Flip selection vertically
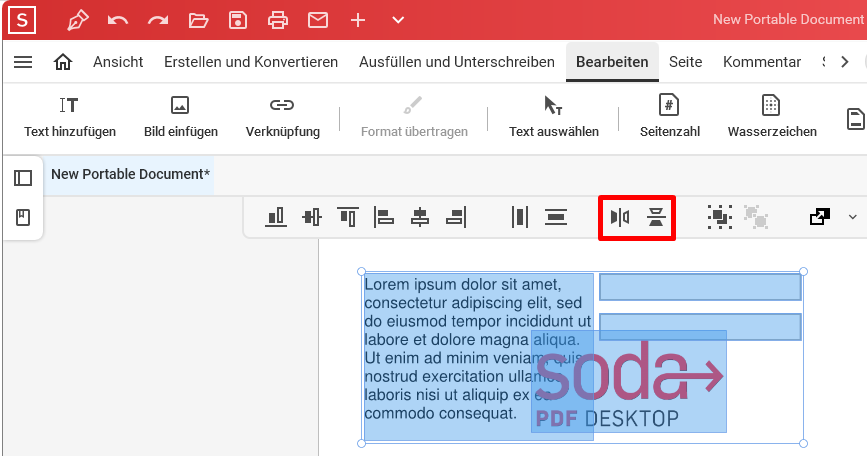 pos(656,217)
